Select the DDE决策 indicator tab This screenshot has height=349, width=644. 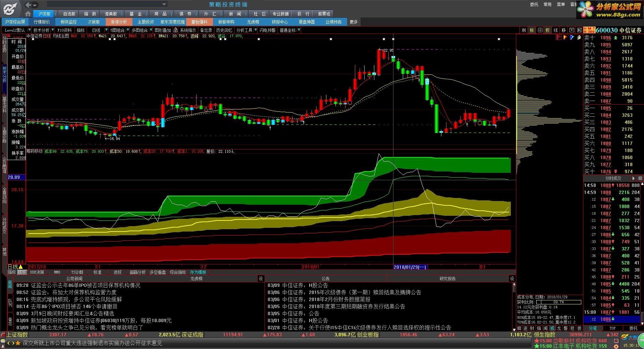[37, 272]
